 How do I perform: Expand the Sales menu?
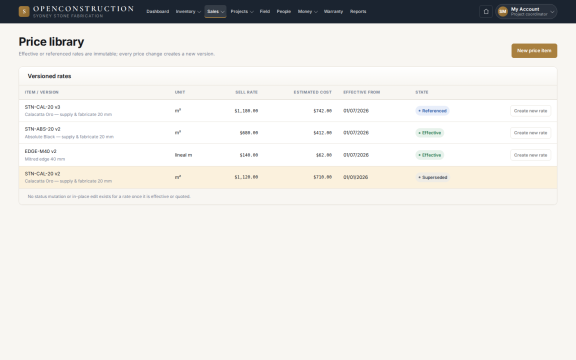click(215, 11)
